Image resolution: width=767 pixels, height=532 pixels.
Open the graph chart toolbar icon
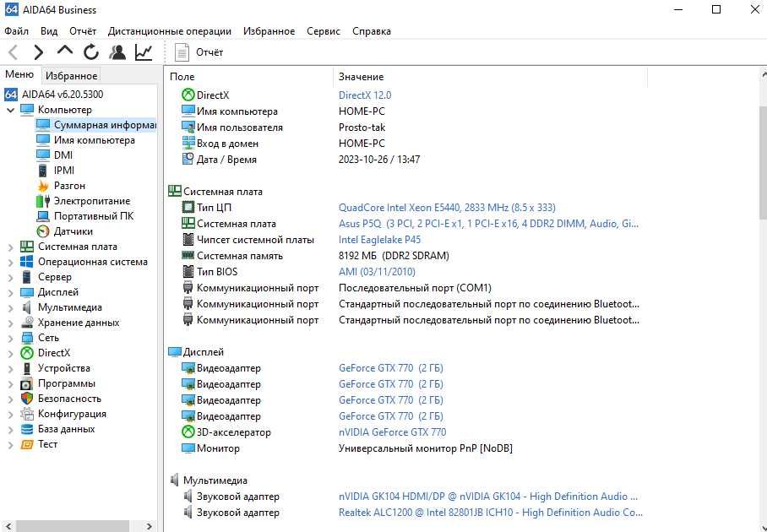144,52
